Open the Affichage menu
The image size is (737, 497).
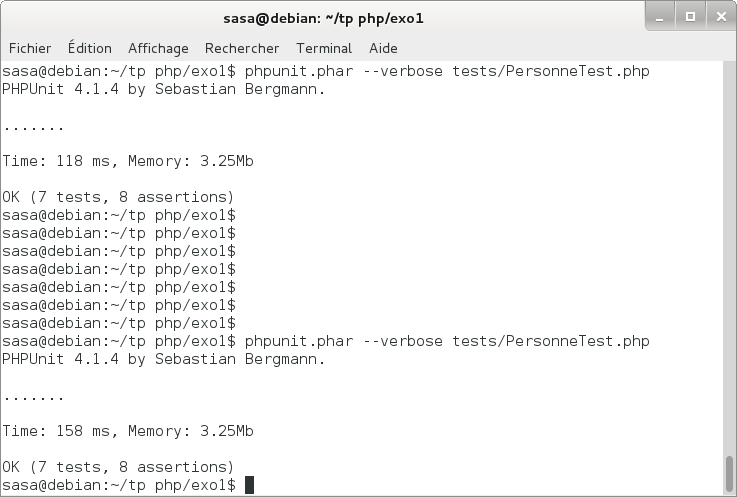[x=158, y=48]
